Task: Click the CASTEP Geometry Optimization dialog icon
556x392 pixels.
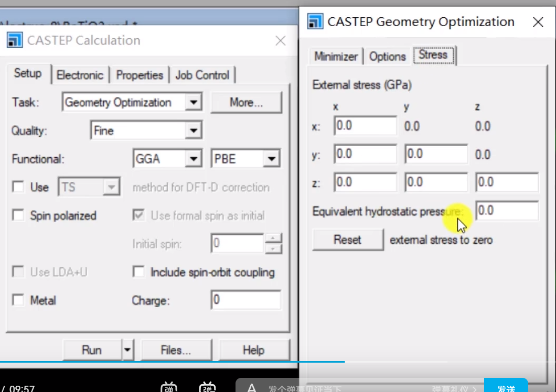Action: click(315, 21)
